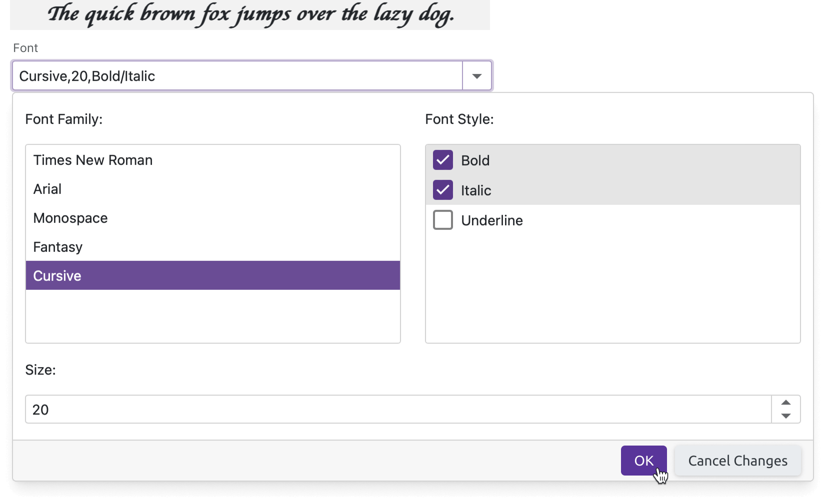The height and width of the screenshot is (504, 826).
Task: Decrease size with the down stepper arrow
Action: coord(785,416)
